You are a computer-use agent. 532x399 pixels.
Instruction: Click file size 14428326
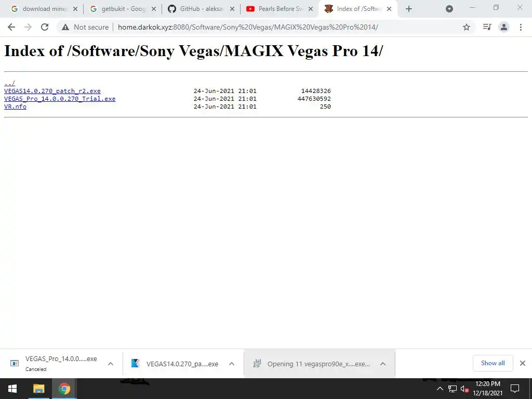(x=316, y=91)
